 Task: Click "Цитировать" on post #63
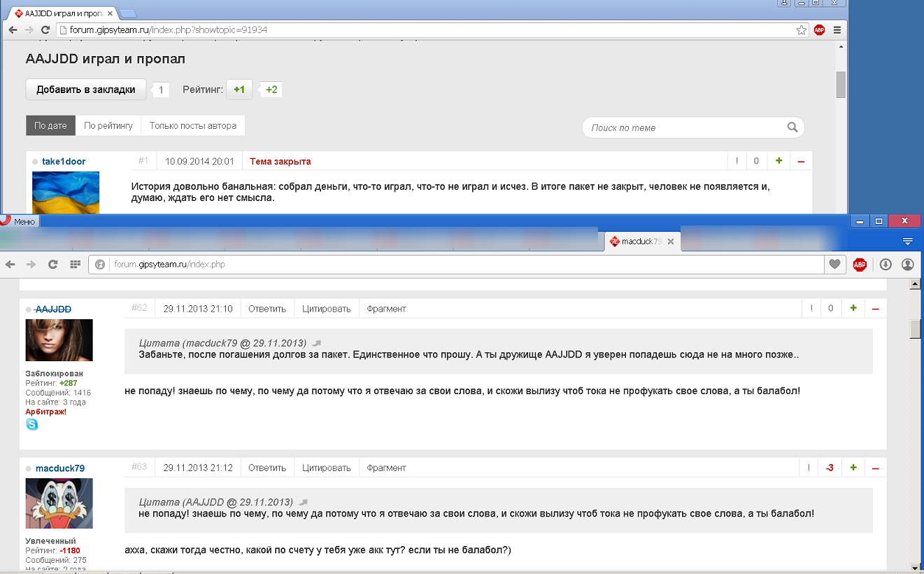pyautogui.click(x=327, y=468)
